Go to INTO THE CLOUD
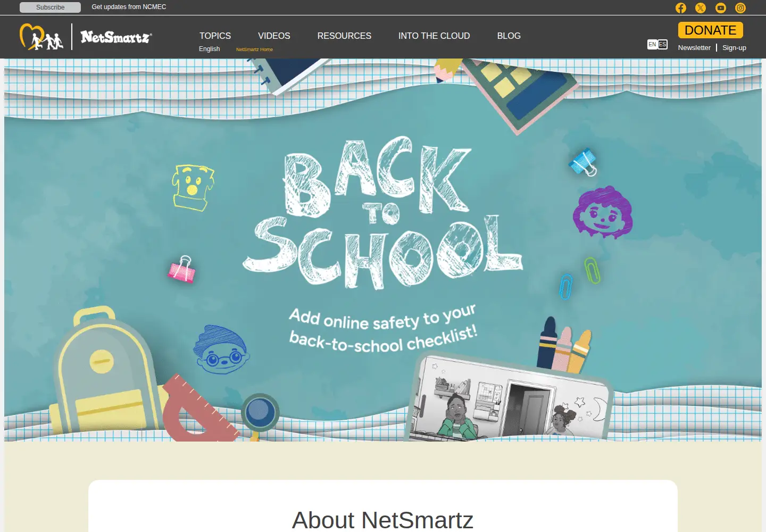 [x=434, y=36]
